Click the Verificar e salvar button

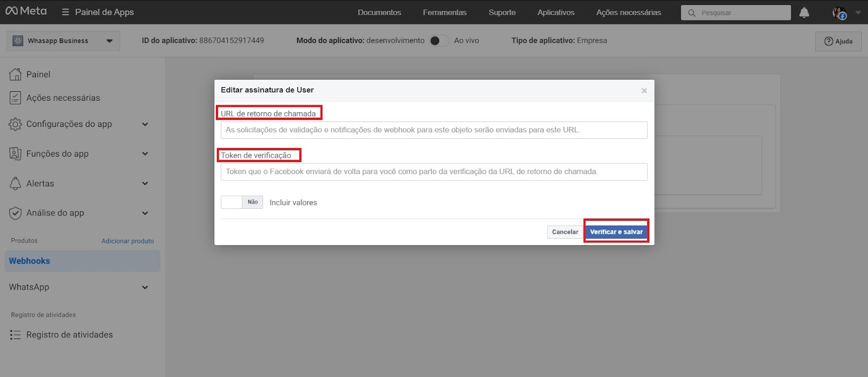pos(616,232)
